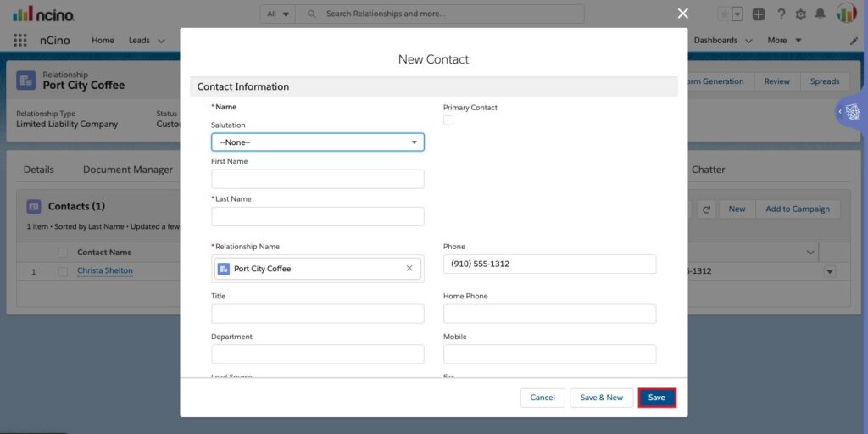Viewport: 868px width, 434px height.
Task: Refresh the Contacts list
Action: pos(706,209)
